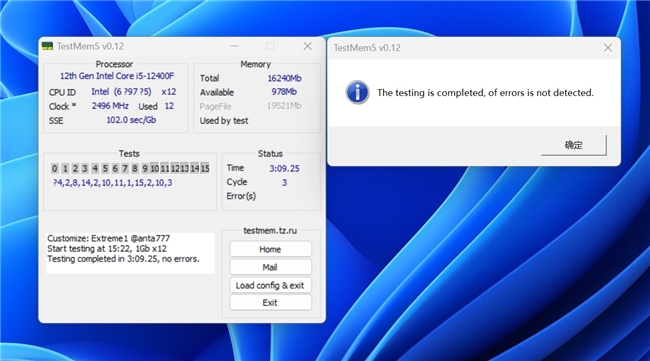This screenshot has height=361, width=650.
Task: Confirm dialog with the 确定 button
Action: [574, 145]
